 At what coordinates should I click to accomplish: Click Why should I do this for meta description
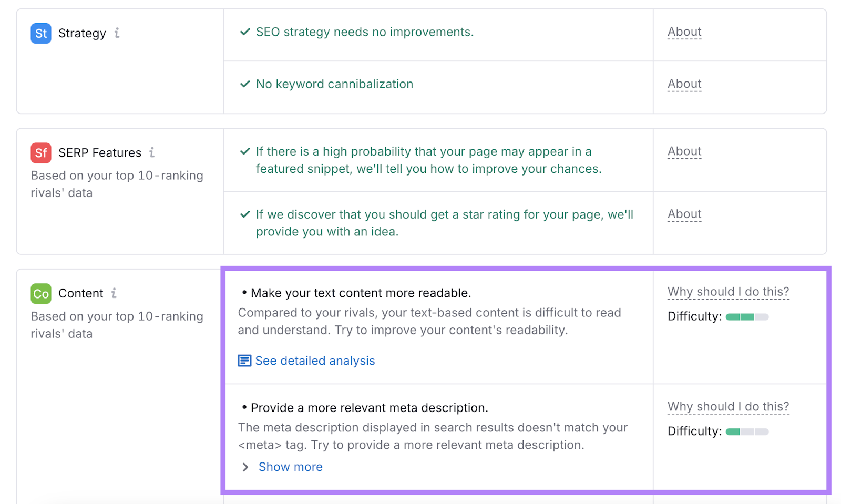728,406
